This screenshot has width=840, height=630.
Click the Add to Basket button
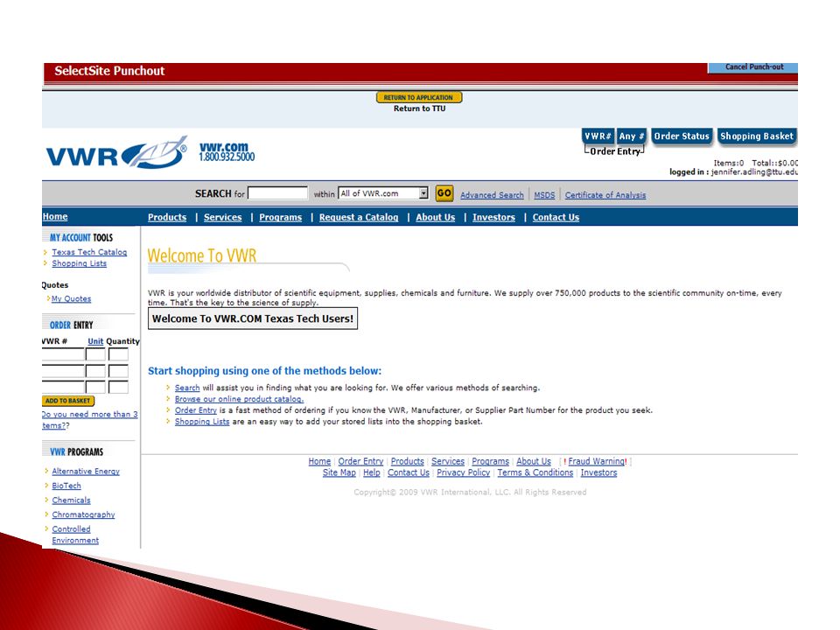(68, 401)
